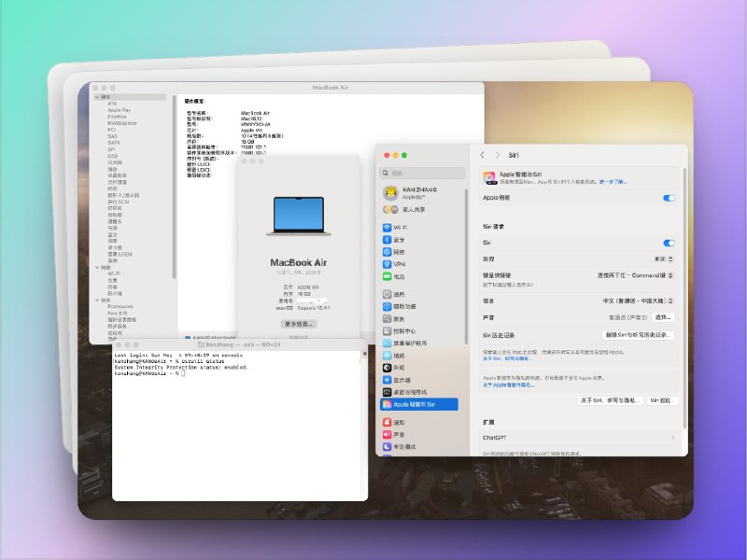Image resolution: width=747 pixels, height=560 pixels.
Task: Open 蓝牙 (Bluetooth) settings
Action: (399, 239)
